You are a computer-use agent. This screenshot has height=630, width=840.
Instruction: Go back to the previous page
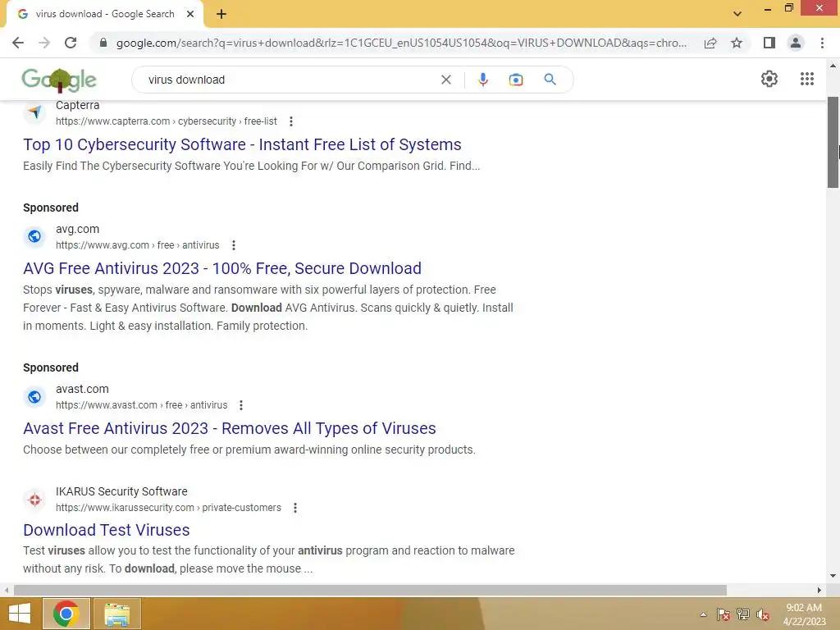pos(18,43)
